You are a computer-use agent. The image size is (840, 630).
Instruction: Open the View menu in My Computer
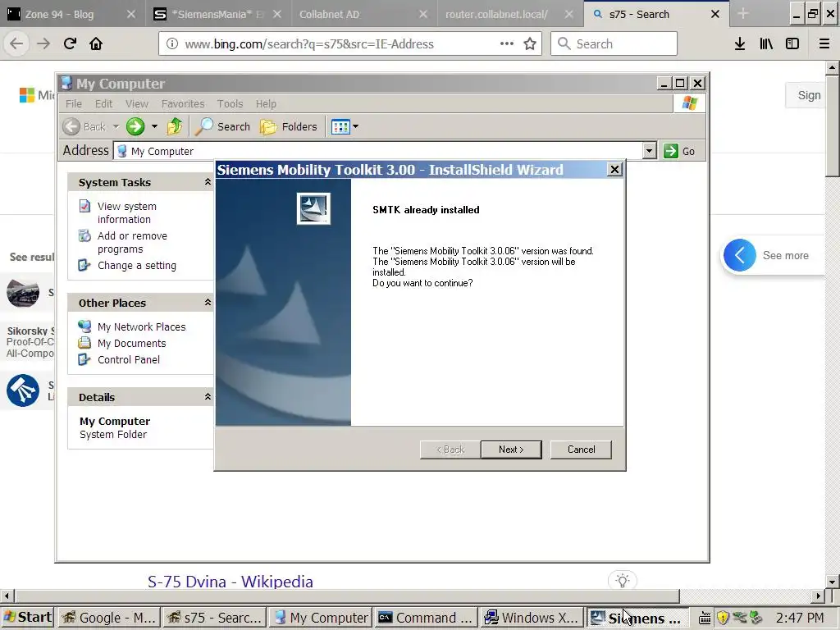(137, 104)
